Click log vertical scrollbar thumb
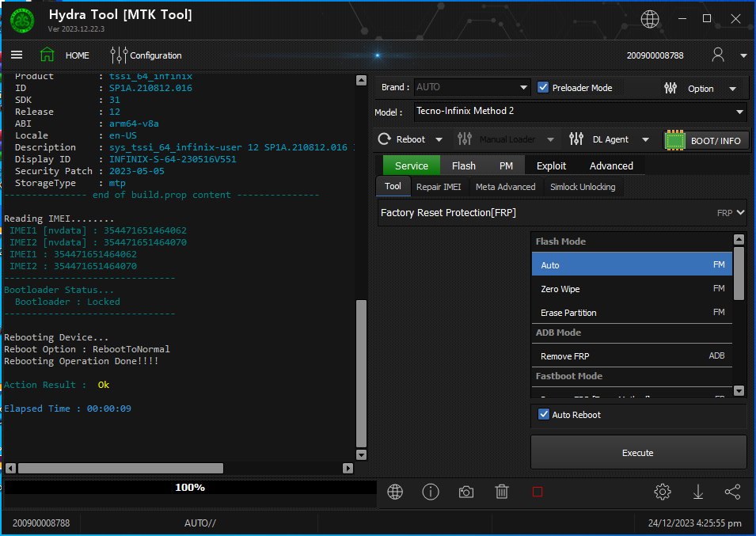The width and height of the screenshot is (756, 536). (x=361, y=374)
